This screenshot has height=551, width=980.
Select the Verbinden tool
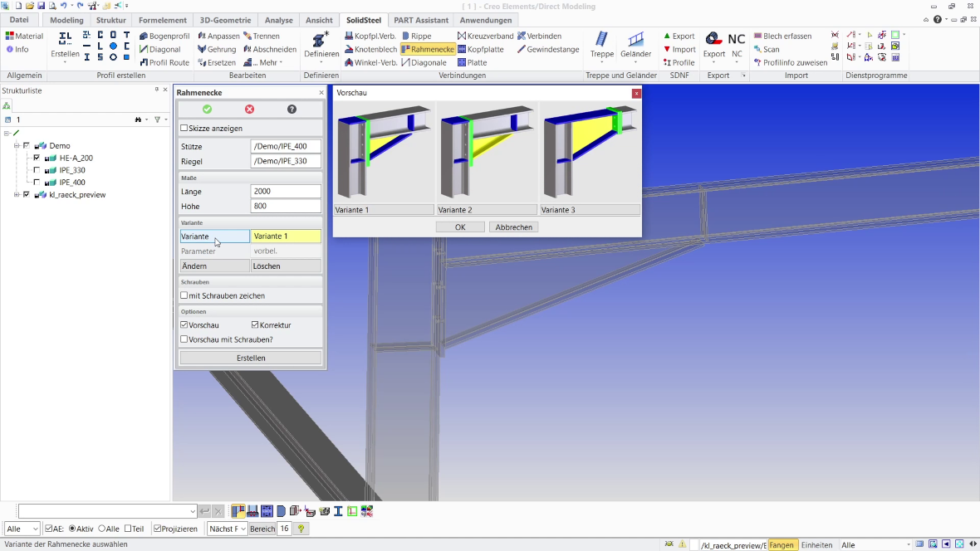click(x=539, y=37)
